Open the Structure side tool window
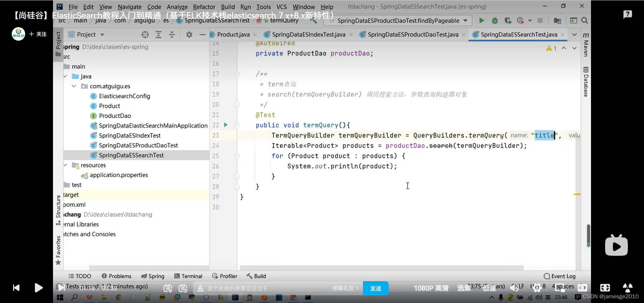644x303 pixels. click(58, 210)
